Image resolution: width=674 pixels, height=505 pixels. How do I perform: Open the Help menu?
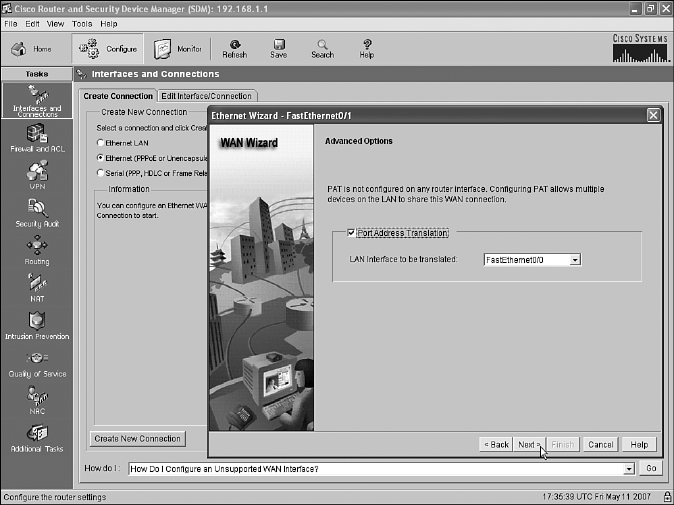pyautogui.click(x=109, y=24)
